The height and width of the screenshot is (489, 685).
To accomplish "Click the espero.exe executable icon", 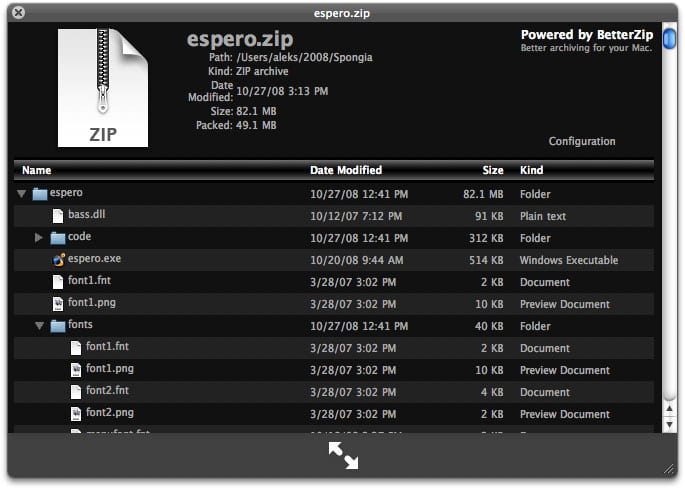I will point(59,260).
